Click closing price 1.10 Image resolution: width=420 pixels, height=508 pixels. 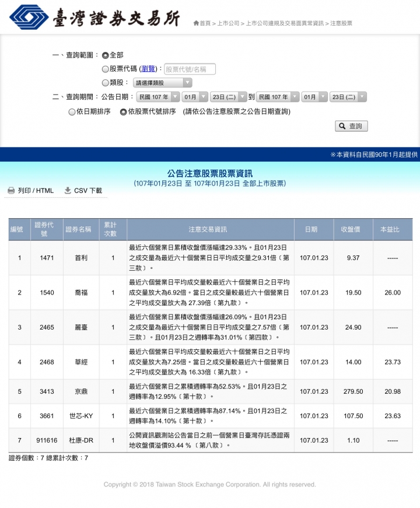[x=353, y=440]
